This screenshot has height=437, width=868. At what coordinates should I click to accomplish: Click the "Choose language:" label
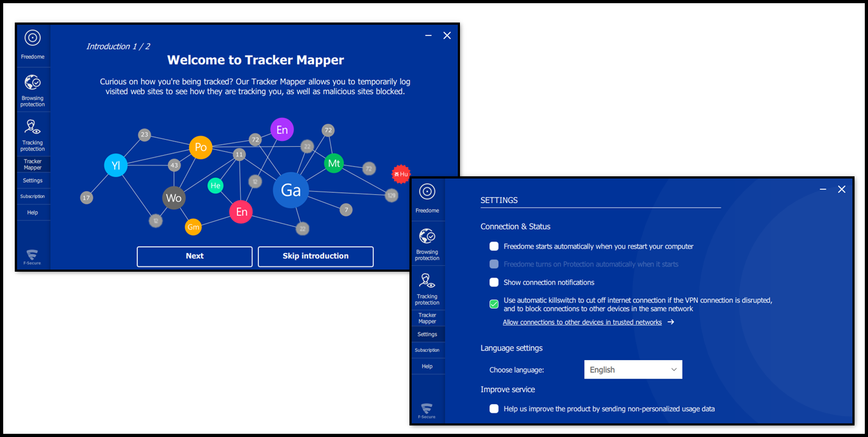(x=517, y=370)
